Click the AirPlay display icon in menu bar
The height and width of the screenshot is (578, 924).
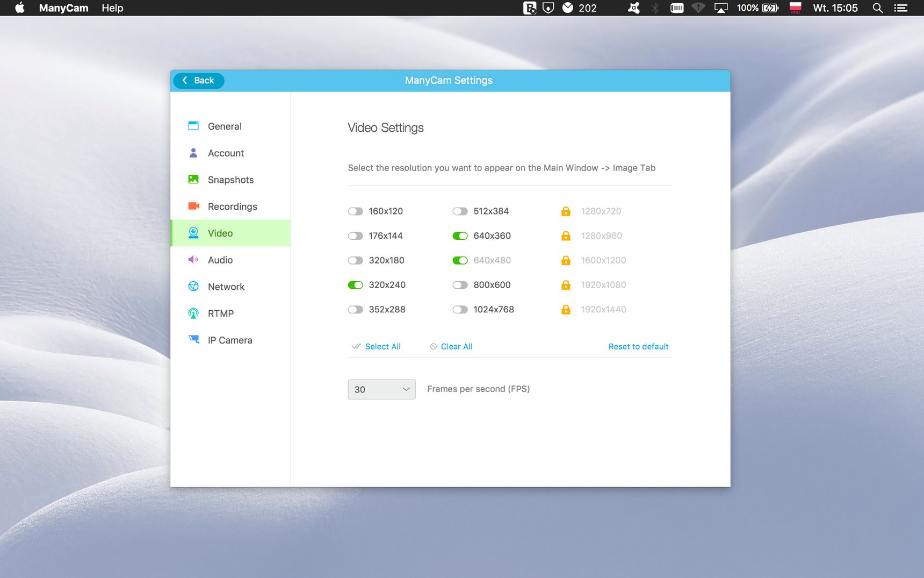(x=720, y=8)
